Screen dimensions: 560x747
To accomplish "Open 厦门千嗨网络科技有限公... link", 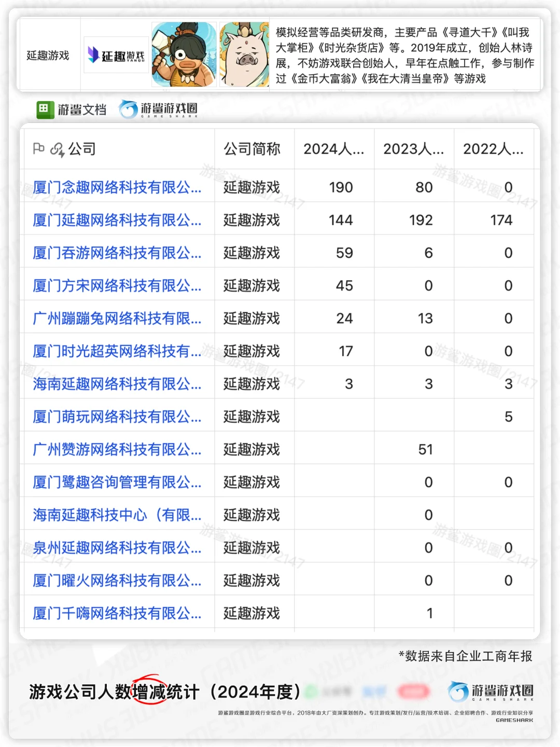I will click(x=117, y=613).
